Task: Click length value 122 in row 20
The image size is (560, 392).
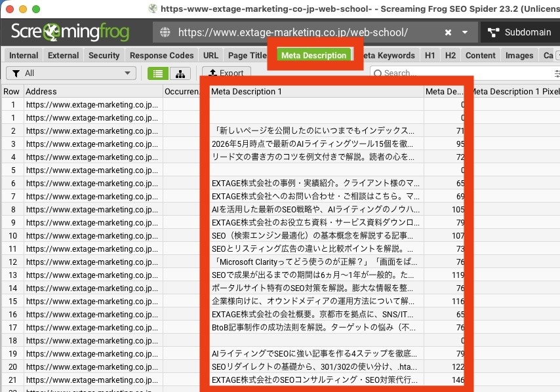Action: (458, 367)
